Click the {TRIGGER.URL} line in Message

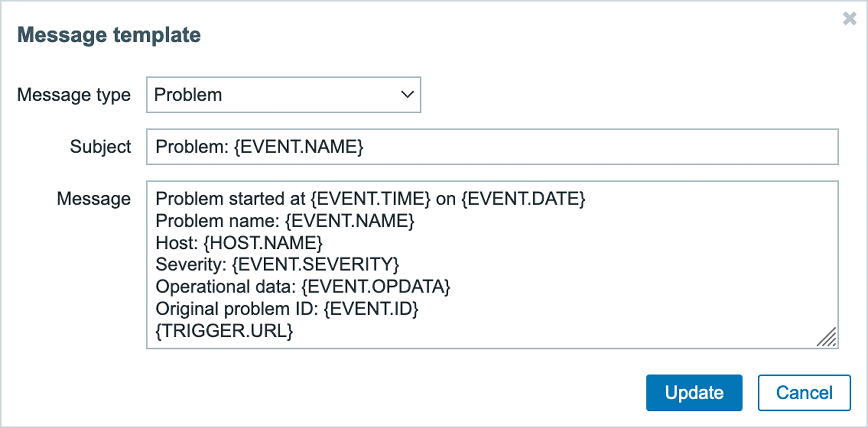point(224,331)
